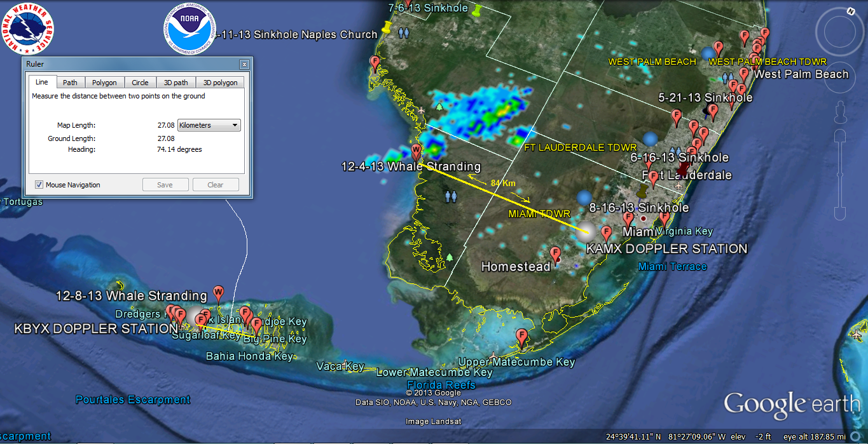Toggle the Mouse Navigation checkbox
This screenshot has width=868, height=444.
39,185
